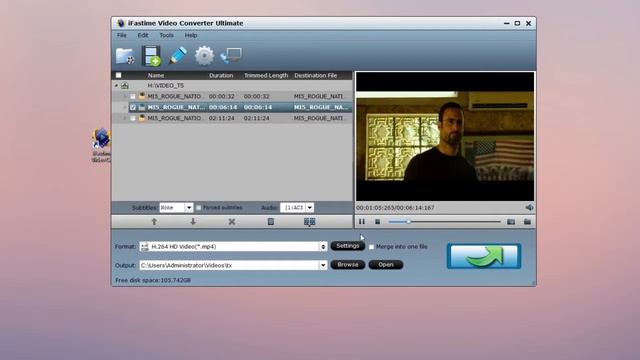Enable Forced subtitles checkbox

pos(198,208)
